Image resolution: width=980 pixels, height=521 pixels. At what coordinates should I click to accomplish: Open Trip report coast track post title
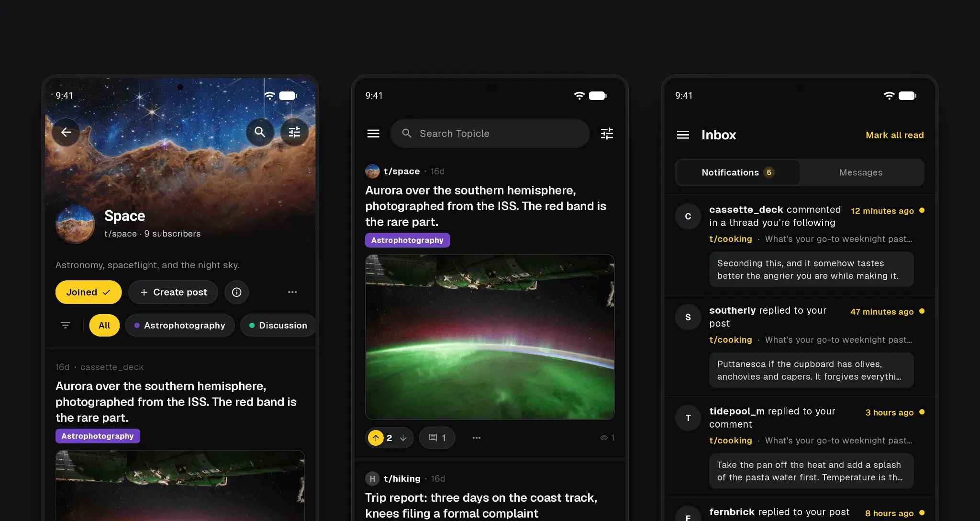pyautogui.click(x=481, y=506)
